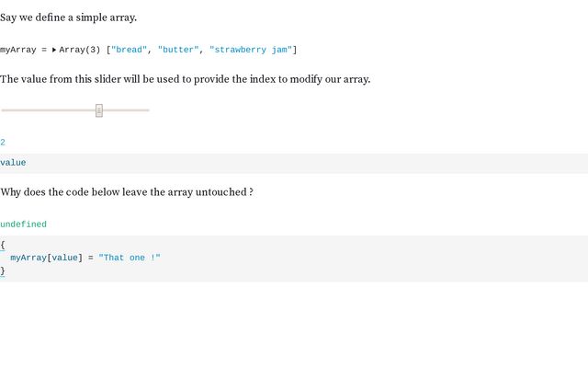Select the "butter" string in array output
The width and height of the screenshot is (588, 368).
[x=178, y=50]
